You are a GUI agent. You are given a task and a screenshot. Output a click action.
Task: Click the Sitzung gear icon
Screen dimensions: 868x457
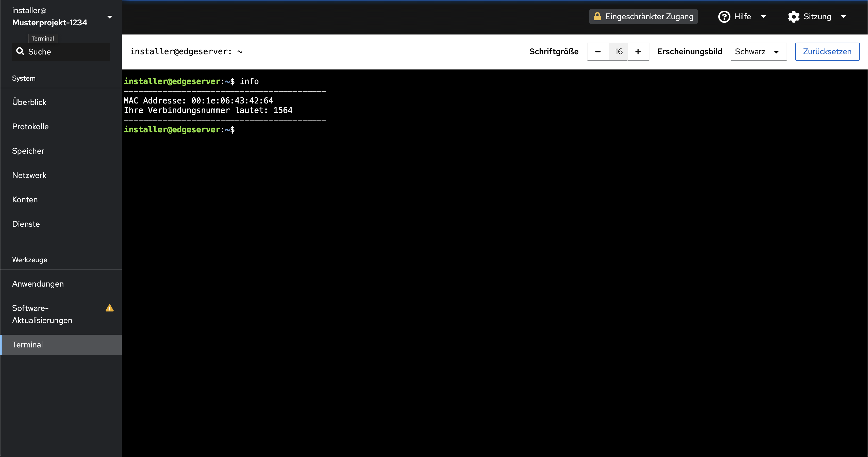point(794,16)
